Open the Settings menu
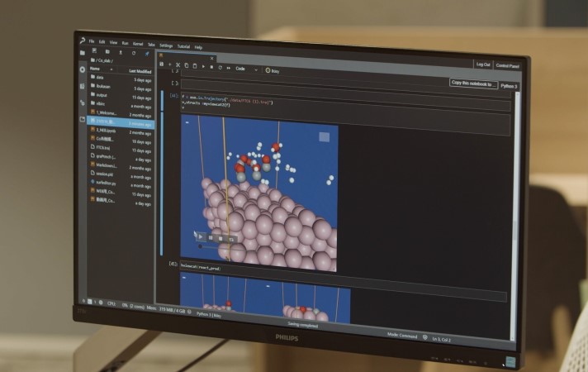The image size is (588, 372). point(166,45)
